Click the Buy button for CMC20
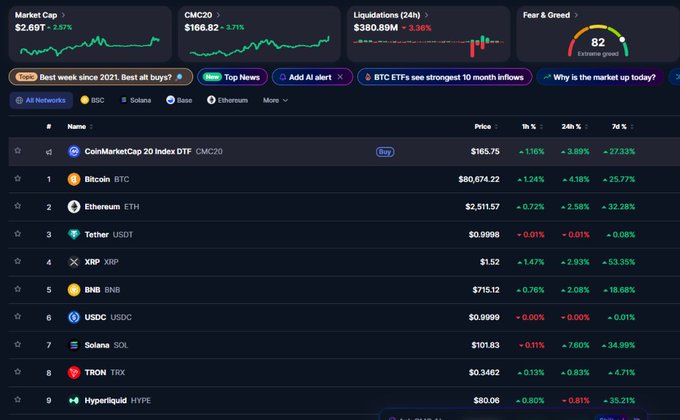Image resolution: width=680 pixels, height=420 pixels. pos(385,152)
